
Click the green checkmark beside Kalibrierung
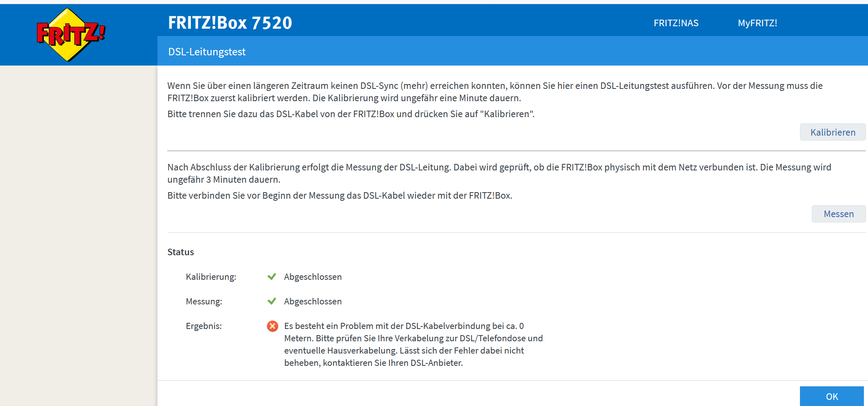click(271, 277)
